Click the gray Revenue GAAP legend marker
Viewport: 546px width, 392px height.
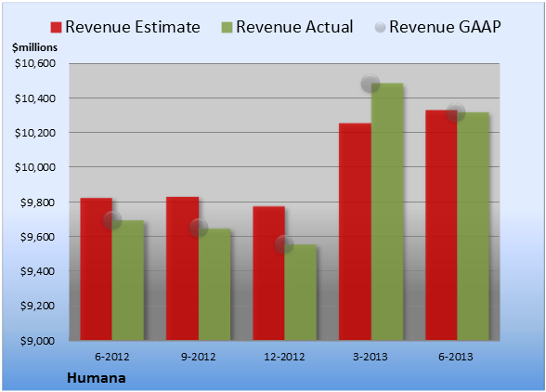tap(380, 28)
